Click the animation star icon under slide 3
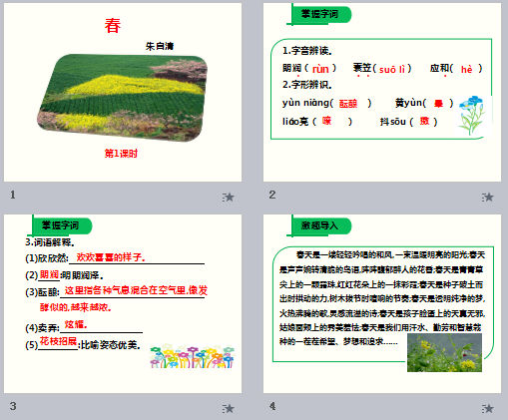 click(x=229, y=408)
